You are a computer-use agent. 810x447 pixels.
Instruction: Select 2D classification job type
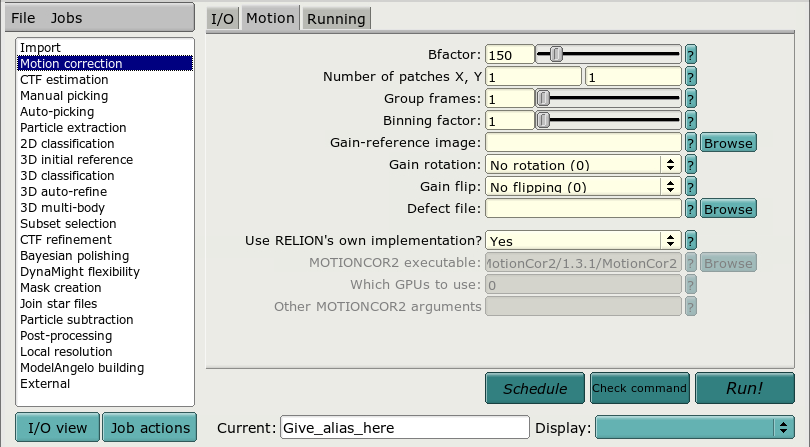105,144
